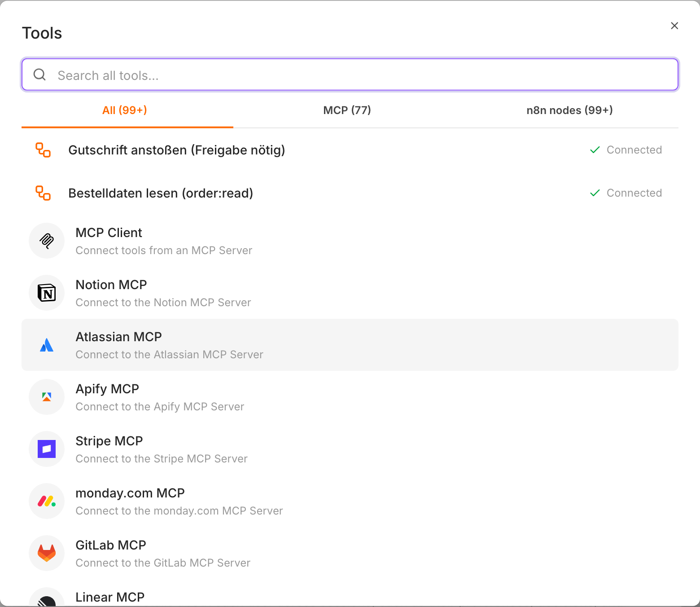Click the Atlassian logo icon
The width and height of the screenshot is (700, 607).
tap(47, 345)
